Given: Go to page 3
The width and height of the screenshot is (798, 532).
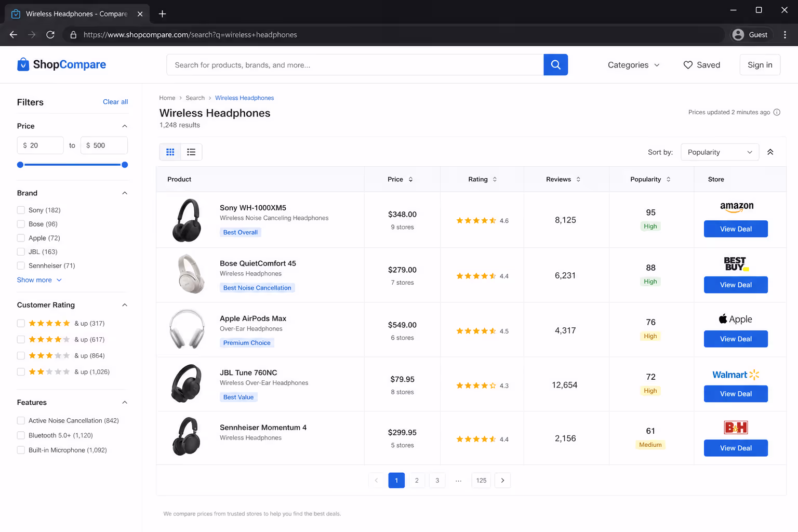Looking at the screenshot, I should 437,481.
